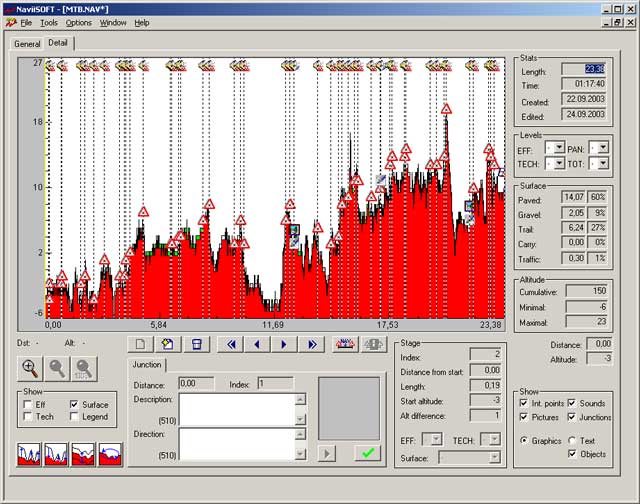Click the highest peak warning triangle marker
The image size is (640, 504).
[x=446, y=109]
